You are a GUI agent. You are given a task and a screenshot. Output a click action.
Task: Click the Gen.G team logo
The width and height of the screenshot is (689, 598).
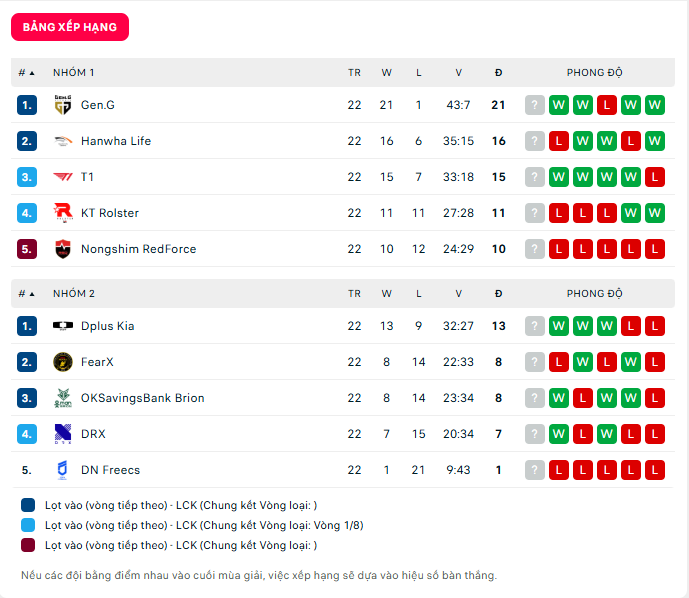coord(63,105)
